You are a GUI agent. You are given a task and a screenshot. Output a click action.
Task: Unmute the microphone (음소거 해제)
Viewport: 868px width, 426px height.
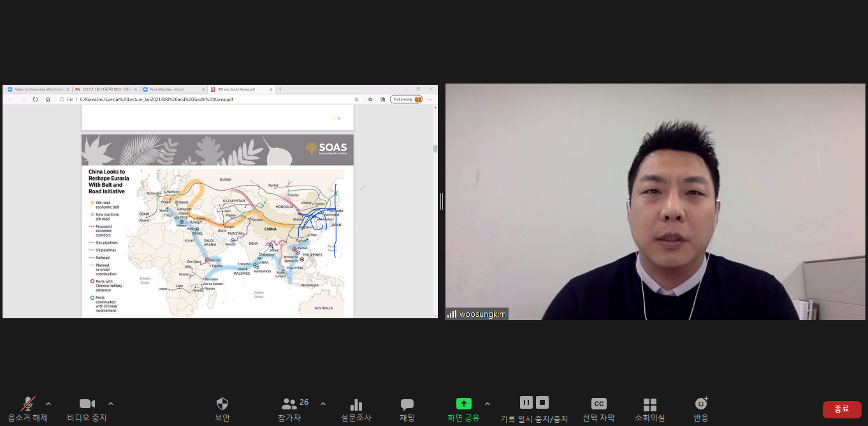(28, 404)
